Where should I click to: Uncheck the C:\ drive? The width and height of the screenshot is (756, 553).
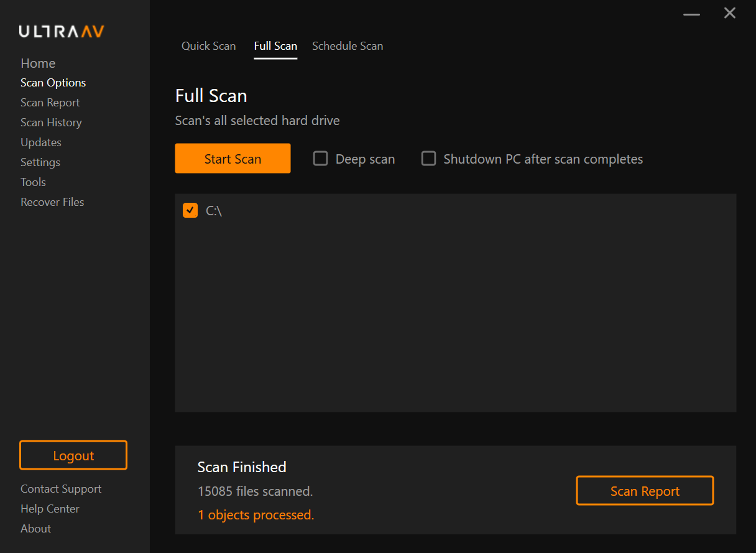[x=190, y=210]
